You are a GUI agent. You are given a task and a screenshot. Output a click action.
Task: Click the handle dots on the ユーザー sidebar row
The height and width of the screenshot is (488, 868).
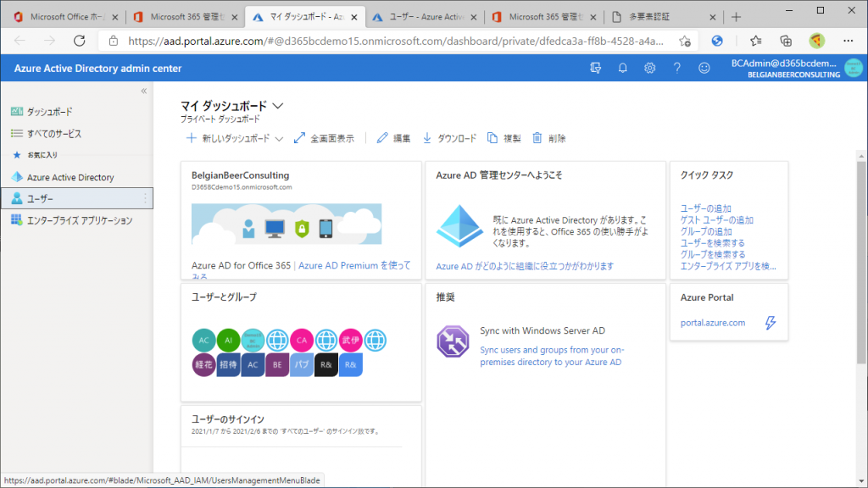146,198
